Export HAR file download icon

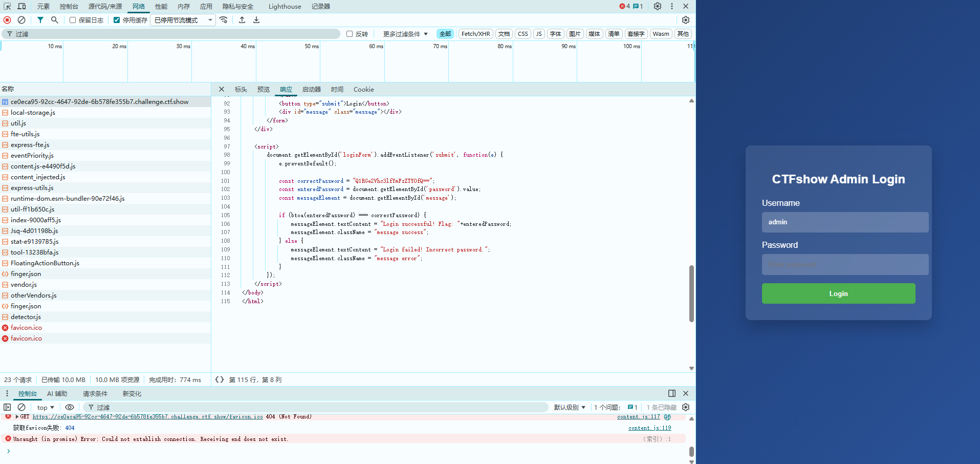click(x=256, y=20)
